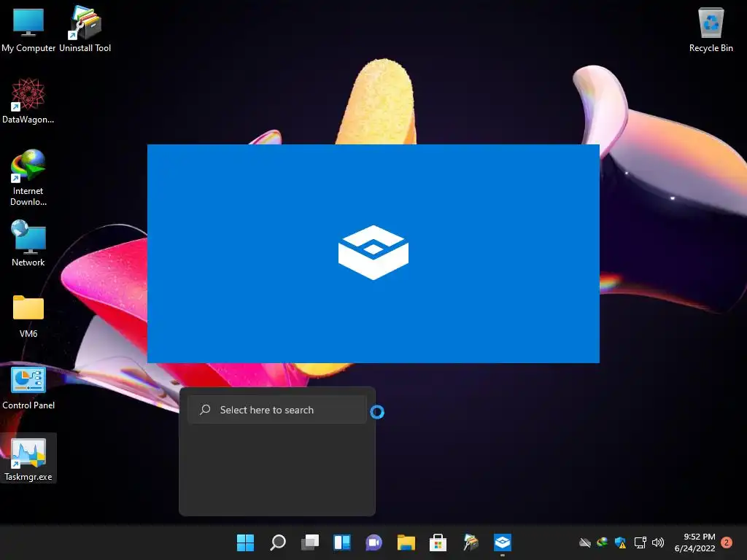The height and width of the screenshot is (560, 747).
Task: Open taskbar Search magnifier
Action: [x=278, y=542]
